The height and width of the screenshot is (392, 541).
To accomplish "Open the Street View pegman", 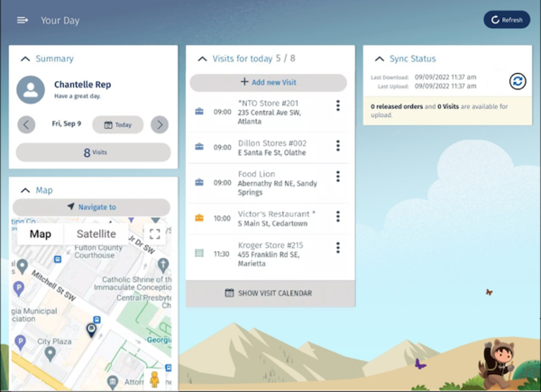I will (154, 379).
